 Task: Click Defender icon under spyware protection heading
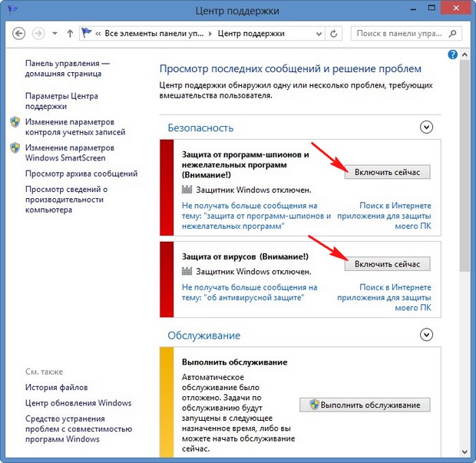[187, 190]
